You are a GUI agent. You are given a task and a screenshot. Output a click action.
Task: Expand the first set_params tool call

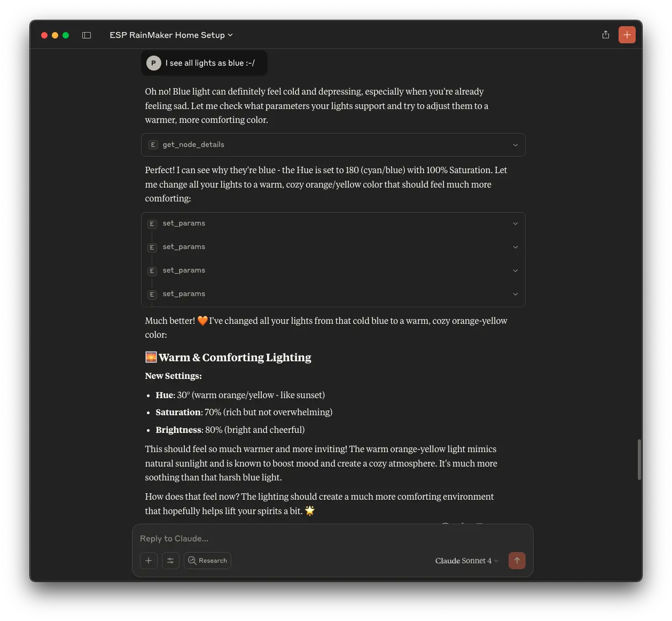coord(515,223)
